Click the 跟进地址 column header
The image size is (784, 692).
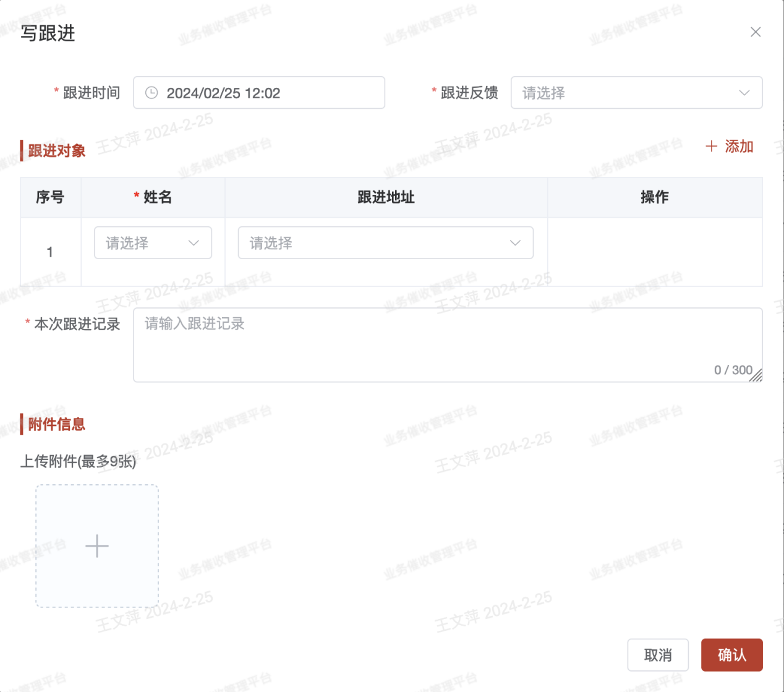click(x=386, y=197)
